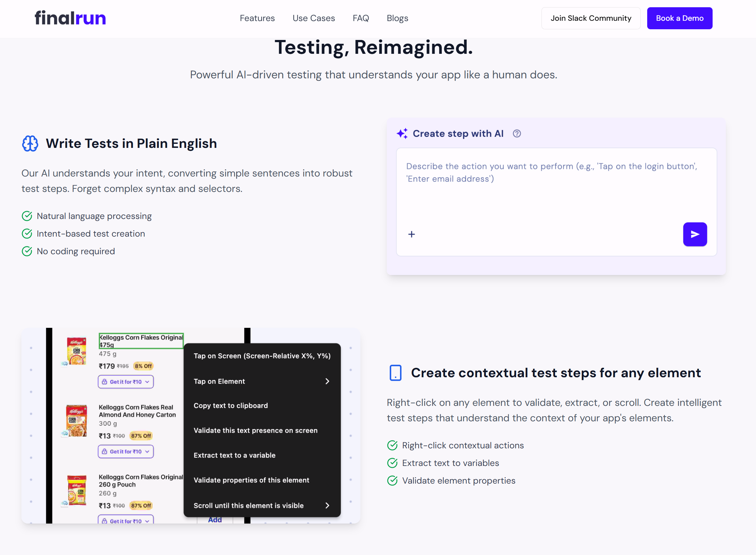Open the first Get it for ₹10 dropdown

point(125,382)
